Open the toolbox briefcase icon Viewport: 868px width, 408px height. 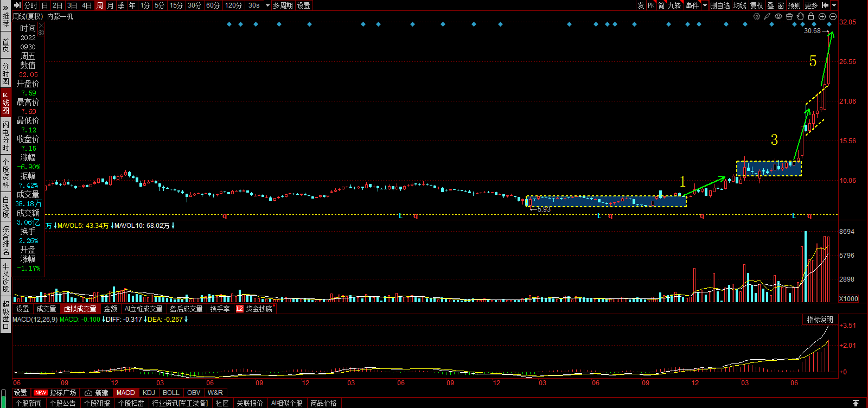point(789,16)
